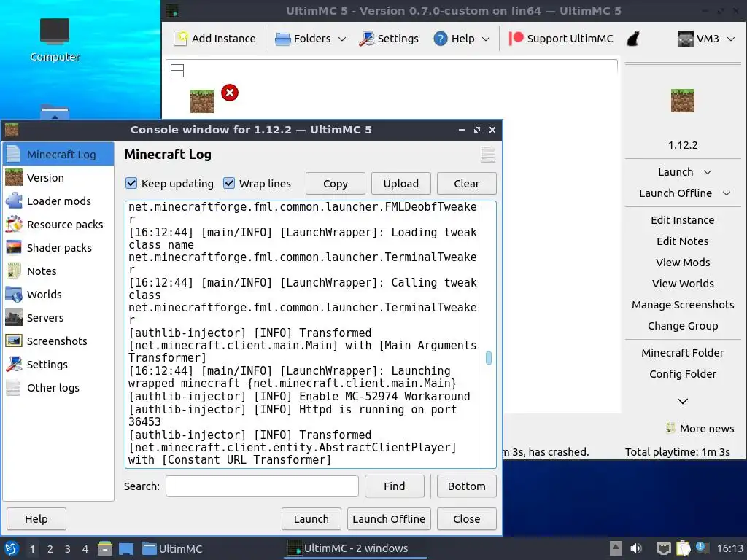Click the black cat icon in toolbar
Screen dimensions: 747x560
coord(633,39)
